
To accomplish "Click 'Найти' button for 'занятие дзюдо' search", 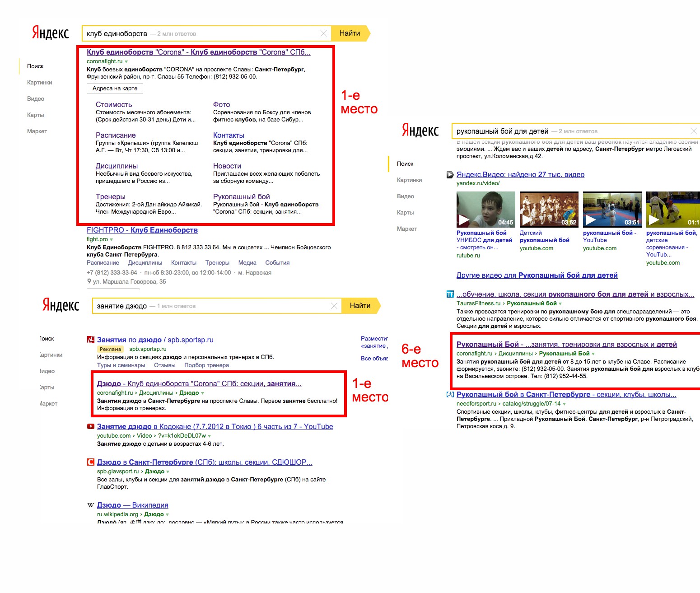I will [360, 306].
